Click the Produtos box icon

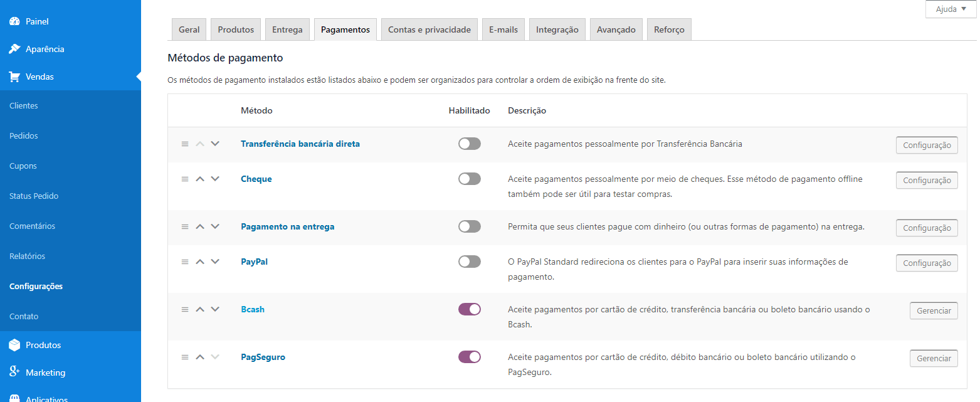tap(14, 345)
